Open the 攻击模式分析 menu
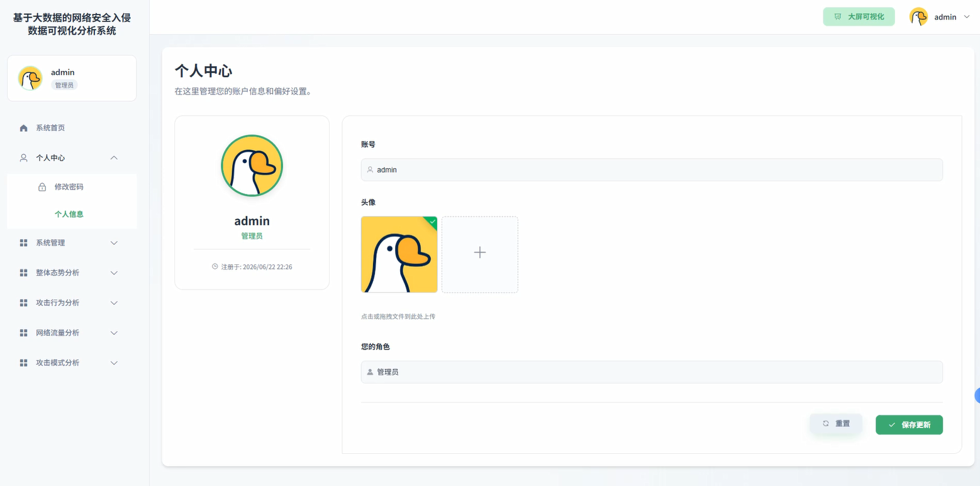 click(x=72, y=363)
